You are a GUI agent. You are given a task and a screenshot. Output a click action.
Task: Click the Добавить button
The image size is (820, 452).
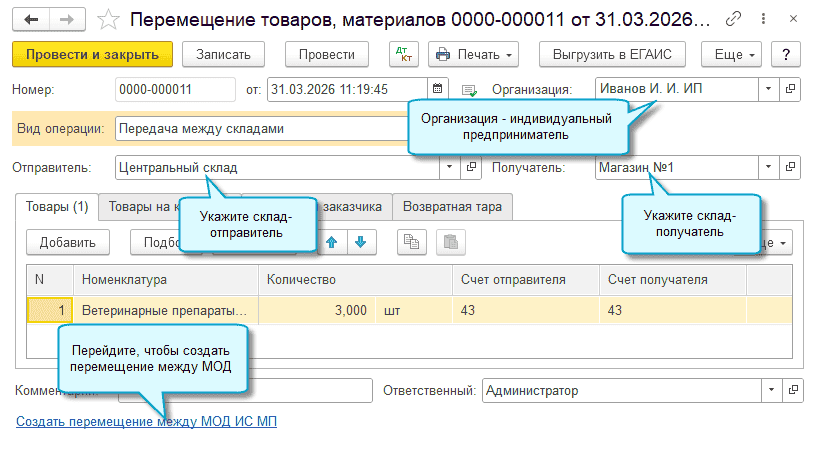click(68, 241)
